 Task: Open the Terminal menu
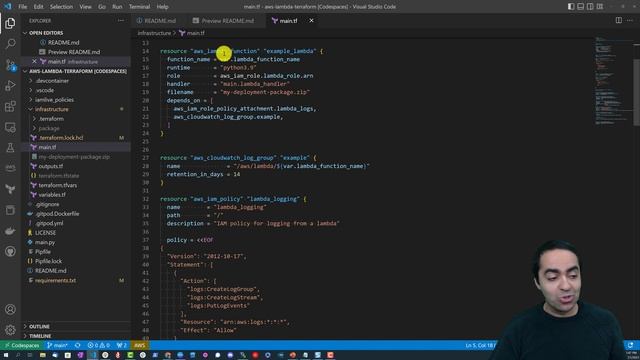[140, 7]
